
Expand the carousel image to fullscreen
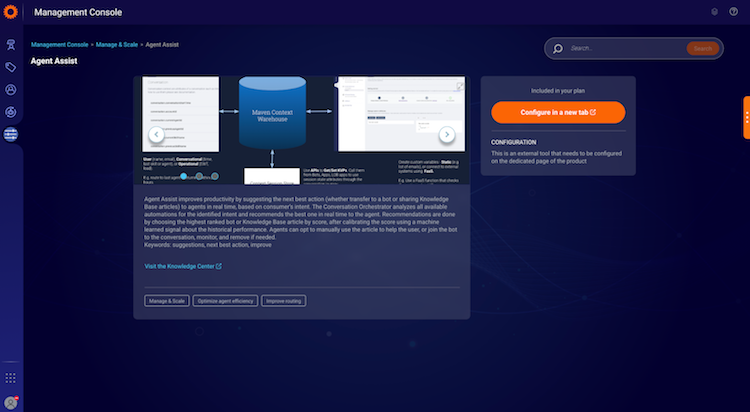(460, 86)
